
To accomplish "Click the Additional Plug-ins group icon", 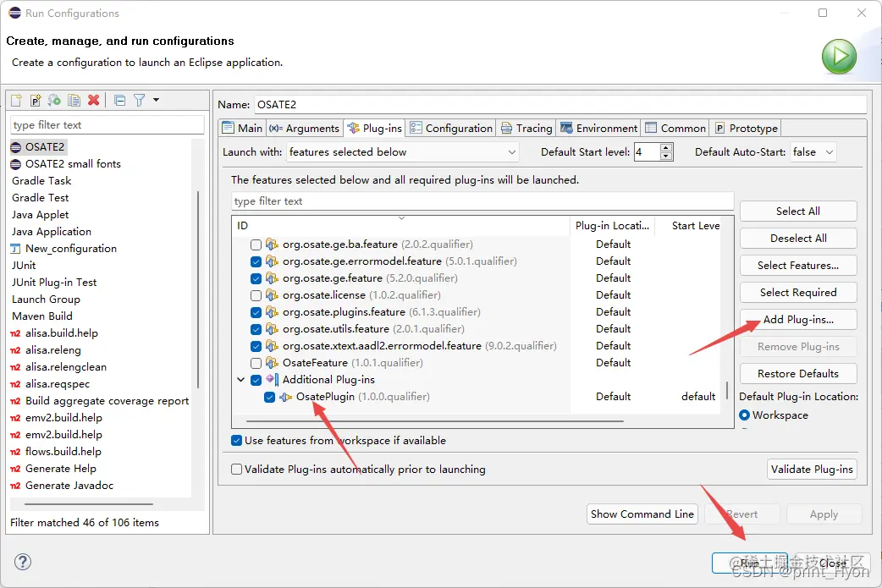I will coord(273,379).
